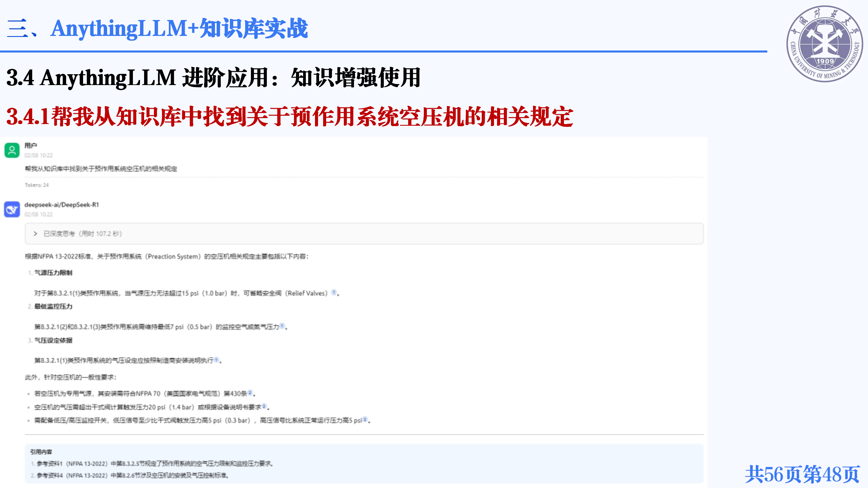Click citation marker after '氮气压力'

[x=282, y=326]
